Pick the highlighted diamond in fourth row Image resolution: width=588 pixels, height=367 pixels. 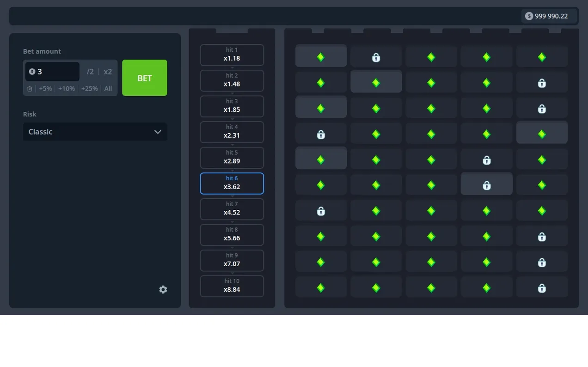(x=542, y=134)
